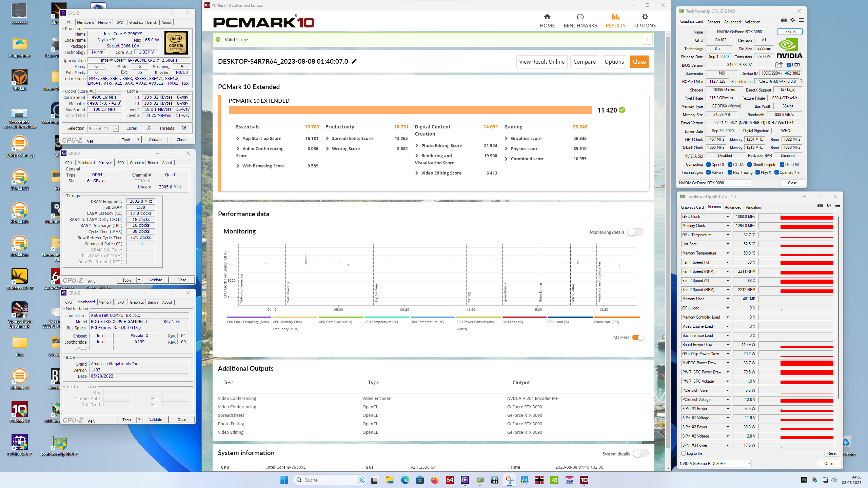The image size is (868, 488).
Task: Open GPU selector dropdown in top GPU-Z
Action: (x=714, y=183)
